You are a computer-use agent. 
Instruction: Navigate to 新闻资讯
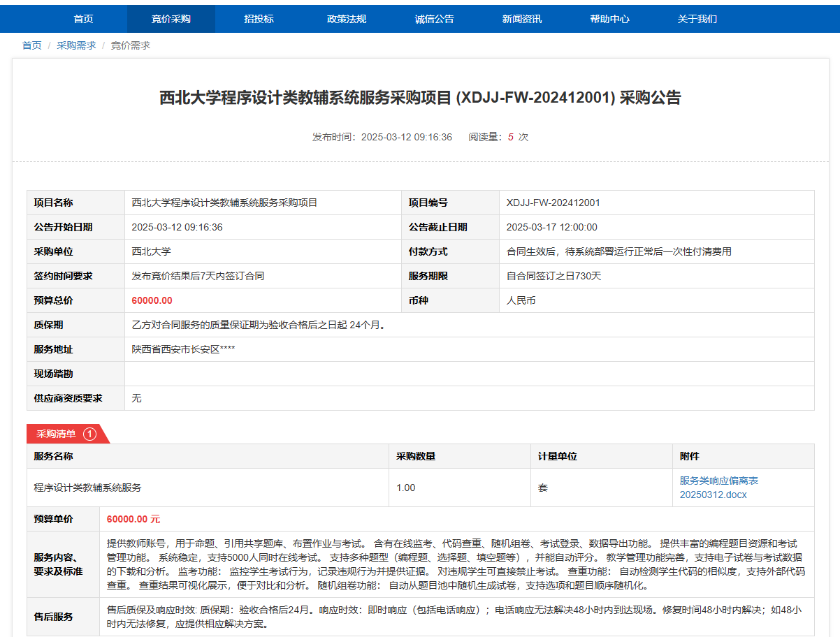521,19
